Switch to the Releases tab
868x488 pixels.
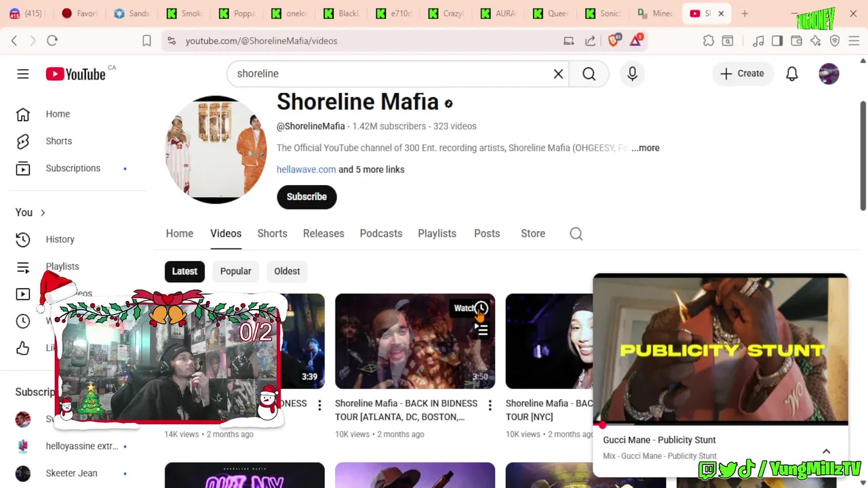(323, 233)
